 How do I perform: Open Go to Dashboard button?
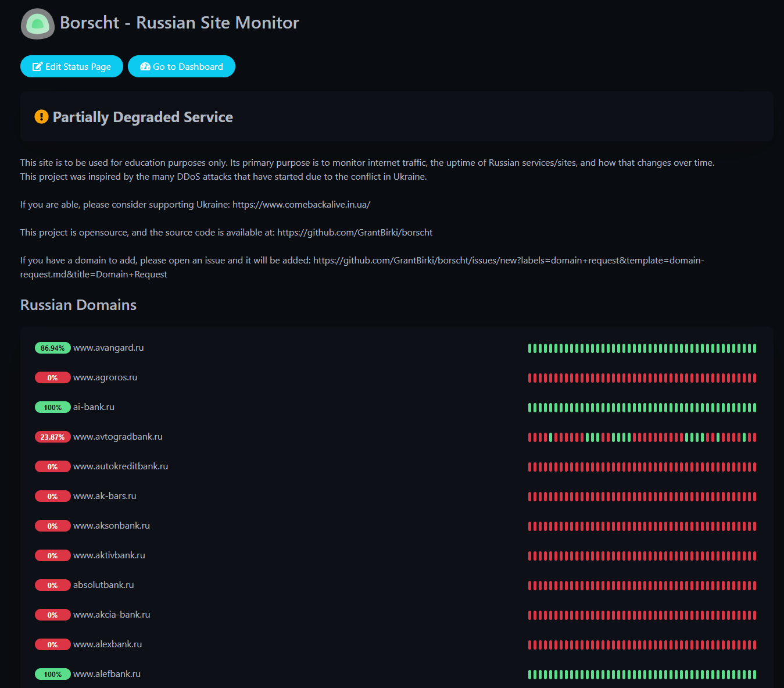pos(181,66)
